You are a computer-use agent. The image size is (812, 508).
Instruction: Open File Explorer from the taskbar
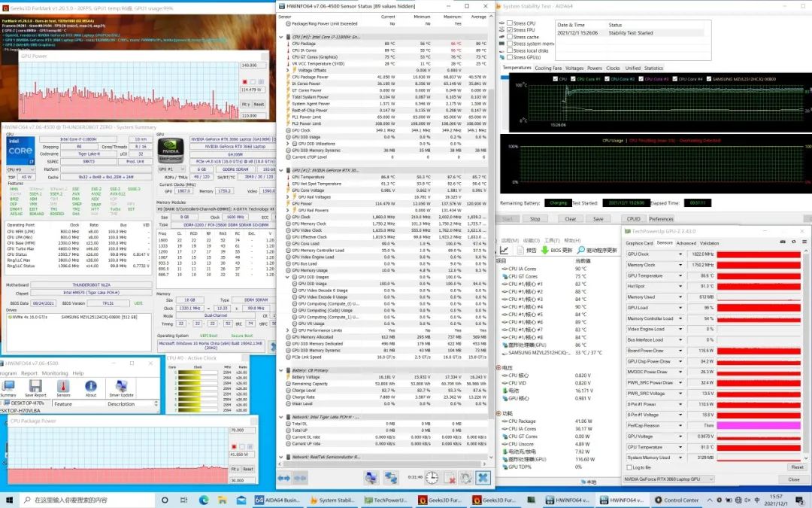222,500
